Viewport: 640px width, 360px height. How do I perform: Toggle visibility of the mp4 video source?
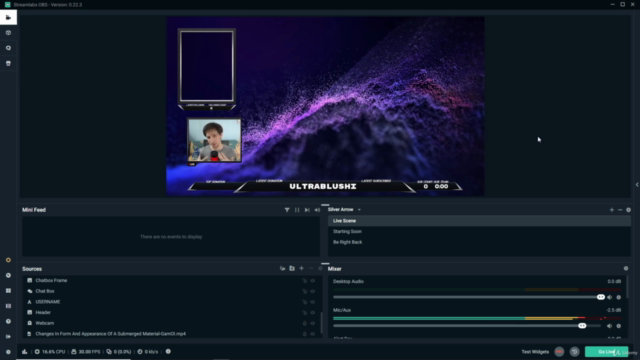tap(313, 334)
